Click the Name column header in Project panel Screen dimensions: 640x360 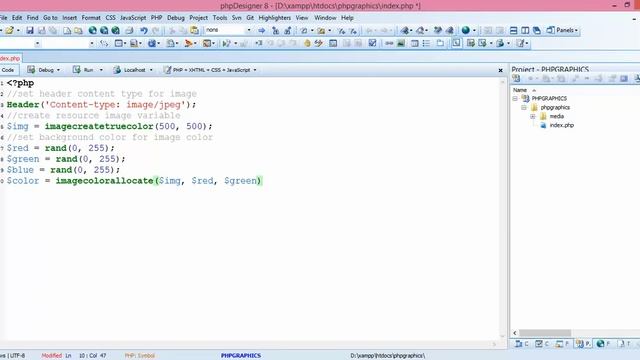pos(520,90)
